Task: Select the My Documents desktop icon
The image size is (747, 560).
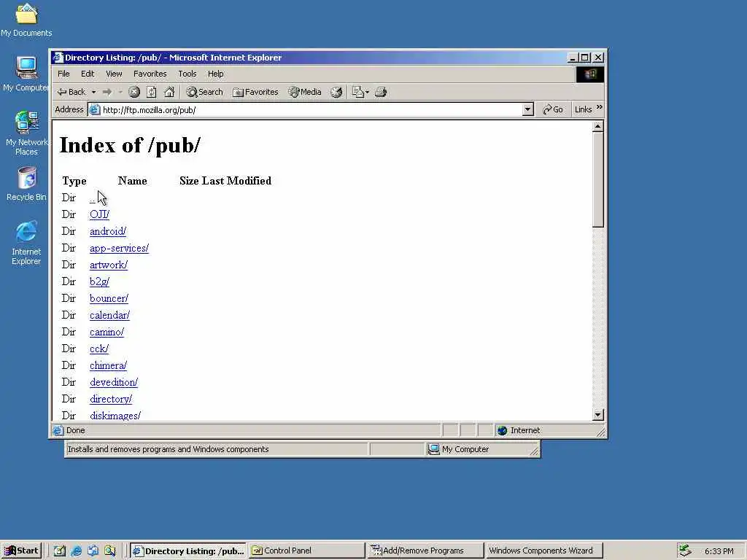Action: tap(26, 20)
